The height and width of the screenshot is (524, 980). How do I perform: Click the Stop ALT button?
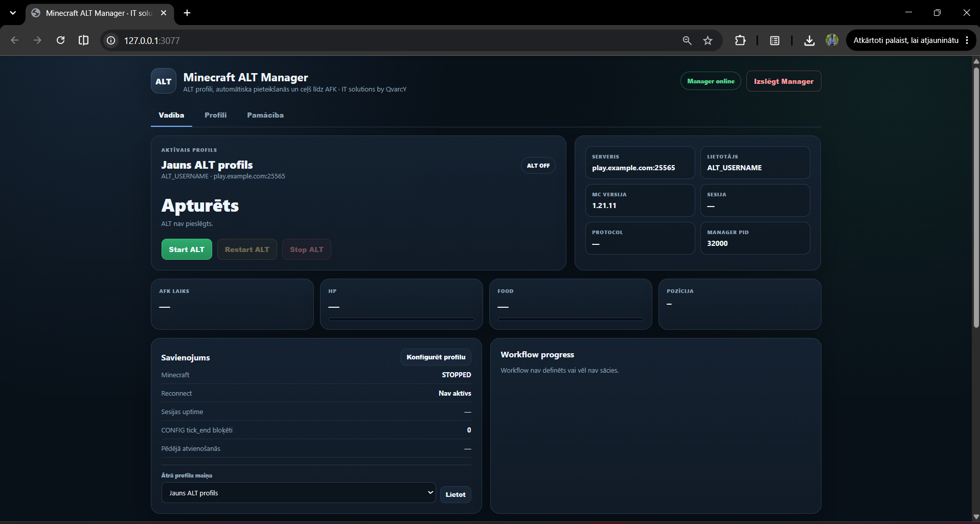click(x=307, y=249)
